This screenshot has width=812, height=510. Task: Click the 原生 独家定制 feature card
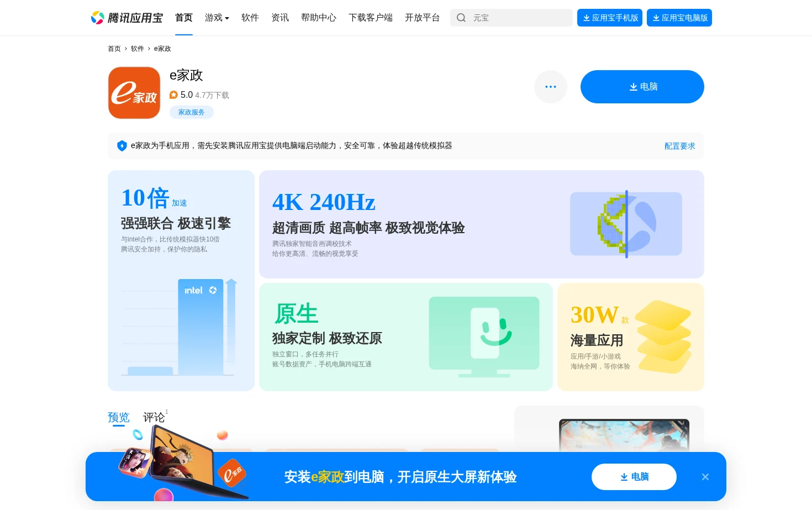click(x=406, y=337)
